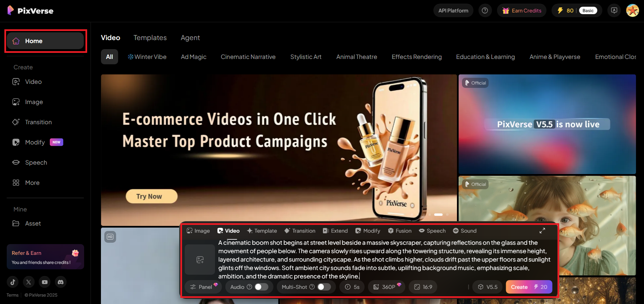The width and height of the screenshot is (644, 304).
Task: Select Sound mode in the prompt panel
Action: tap(465, 231)
